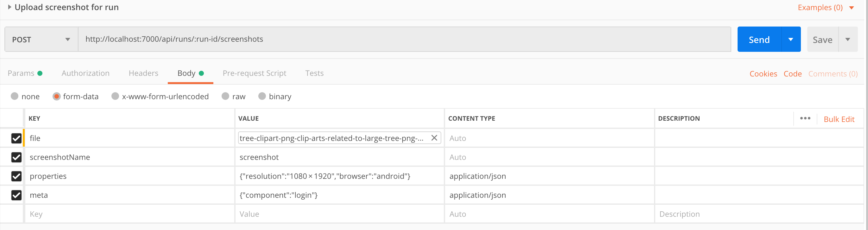Open Bulk Edit mode
Image resolution: width=868 pixels, height=230 pixels.
point(839,119)
